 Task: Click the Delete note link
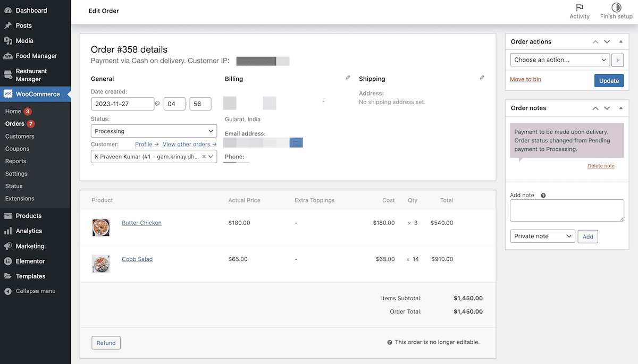pyautogui.click(x=601, y=166)
